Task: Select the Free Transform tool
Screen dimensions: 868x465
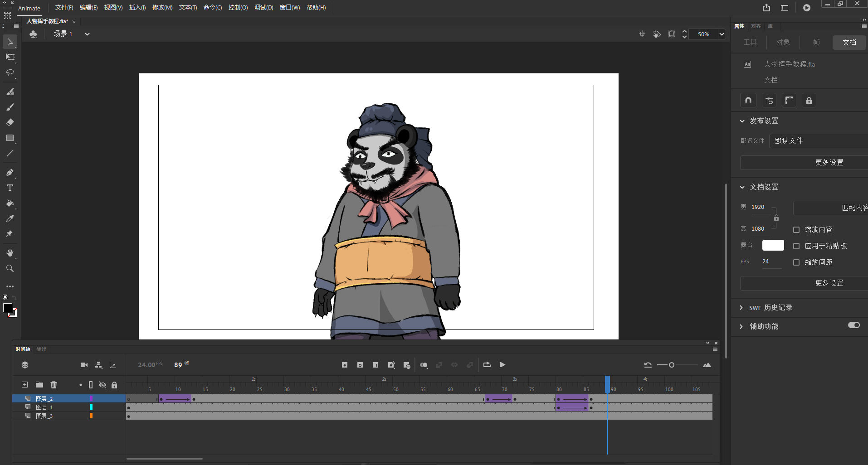Action: [10, 58]
